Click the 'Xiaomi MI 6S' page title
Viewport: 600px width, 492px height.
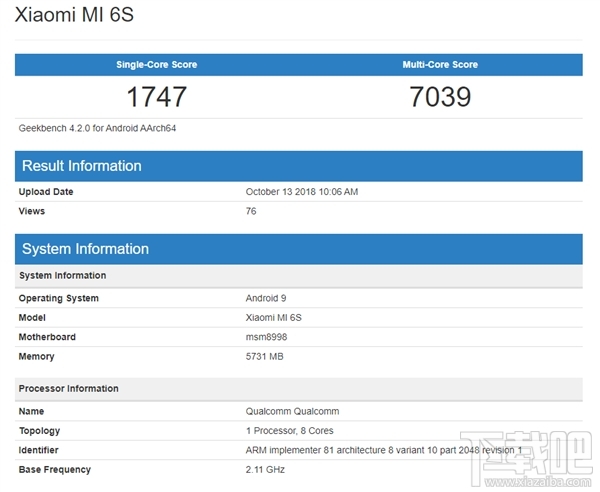point(74,15)
